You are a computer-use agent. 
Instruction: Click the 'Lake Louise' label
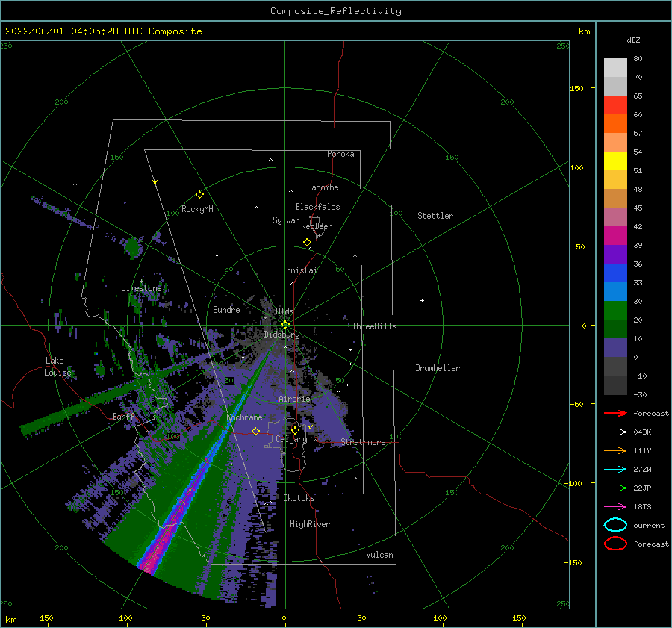pyautogui.click(x=57, y=367)
